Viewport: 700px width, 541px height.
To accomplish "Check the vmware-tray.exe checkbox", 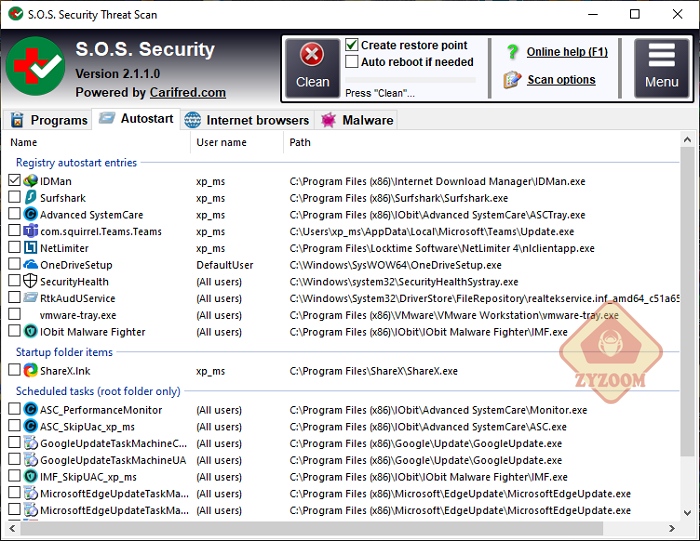I will point(14,314).
